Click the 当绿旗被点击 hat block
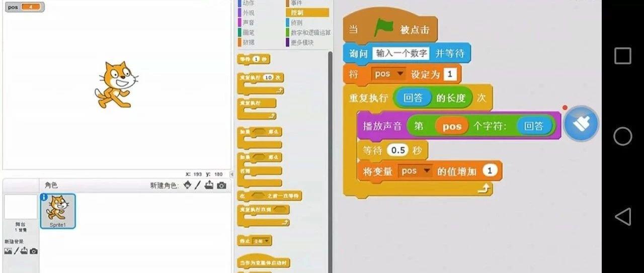644x273 pixels. (x=390, y=25)
